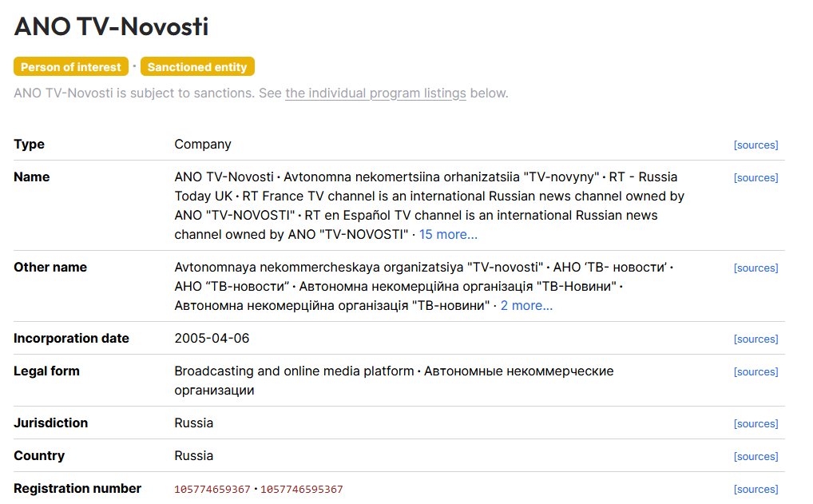Click the 'Sanctioned entity' badge

pyautogui.click(x=197, y=67)
